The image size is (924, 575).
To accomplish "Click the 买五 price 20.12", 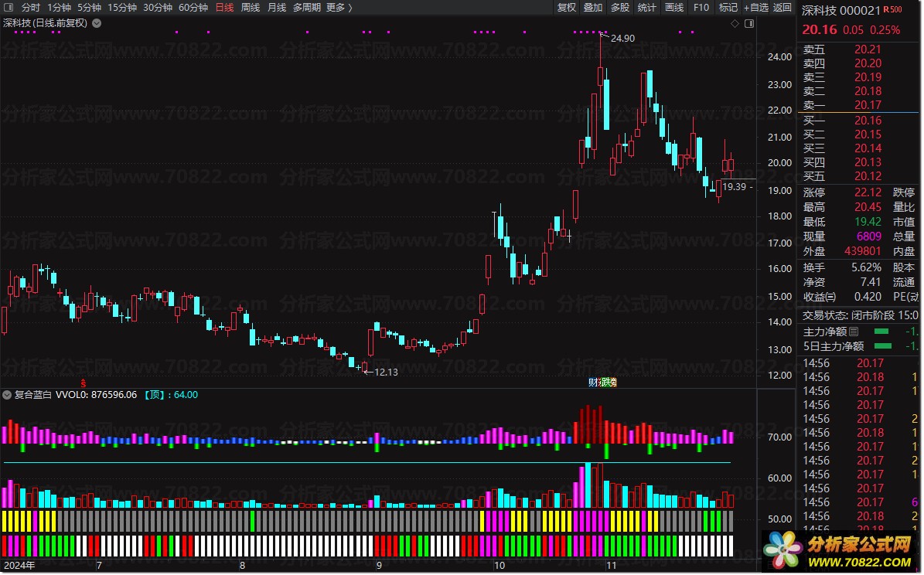I will coord(868,176).
